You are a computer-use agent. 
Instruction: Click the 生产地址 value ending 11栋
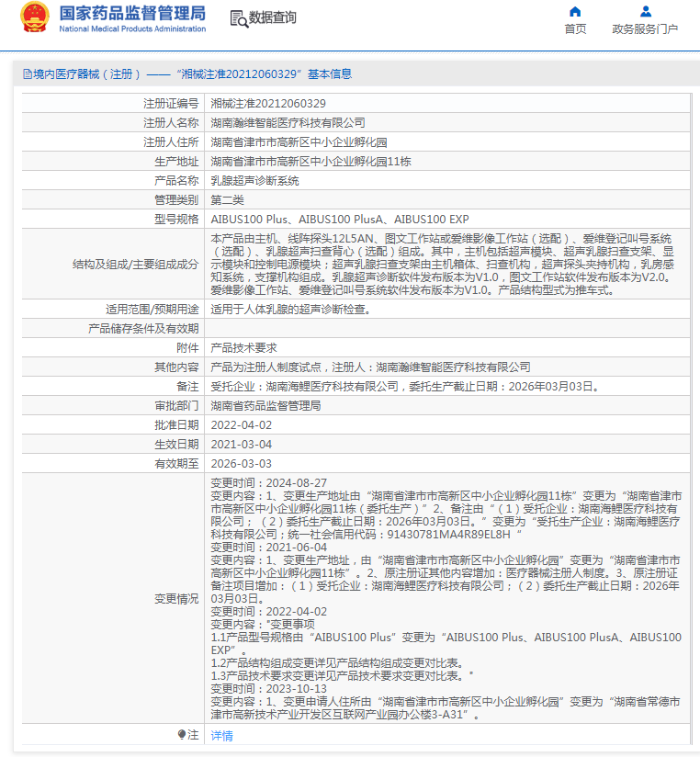pyautogui.click(x=310, y=162)
